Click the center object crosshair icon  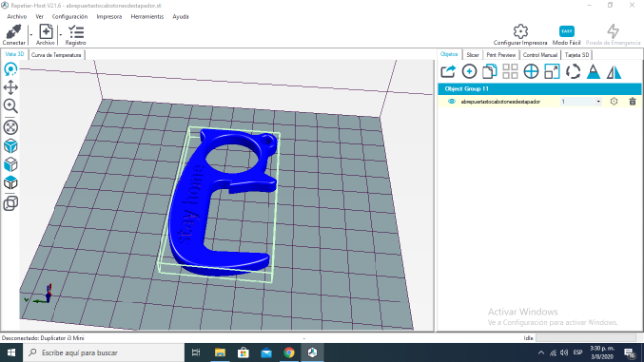[x=531, y=72]
